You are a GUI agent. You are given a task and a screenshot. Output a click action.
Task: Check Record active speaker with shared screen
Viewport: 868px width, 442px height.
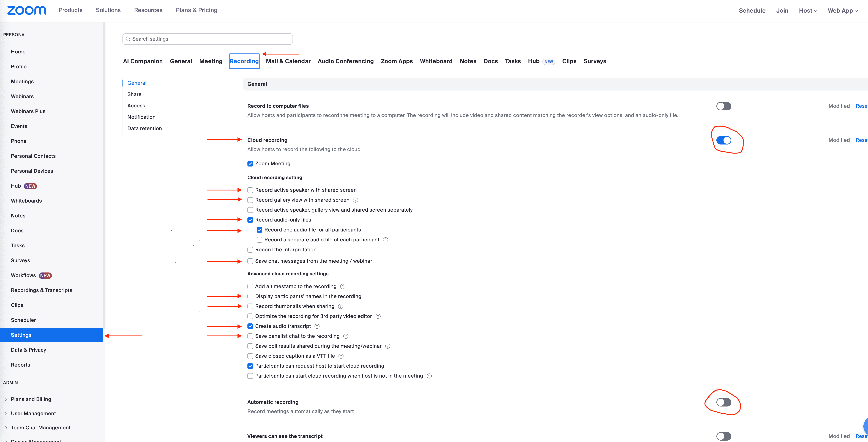tap(250, 190)
